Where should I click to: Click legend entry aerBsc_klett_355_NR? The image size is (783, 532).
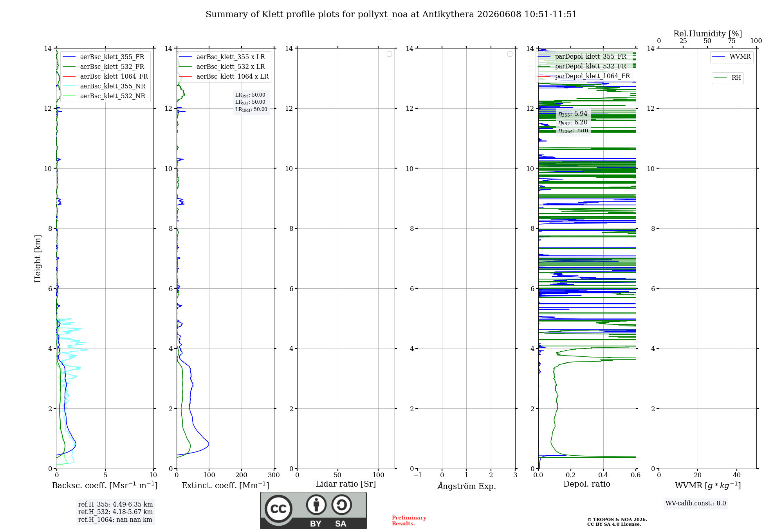click(105, 86)
